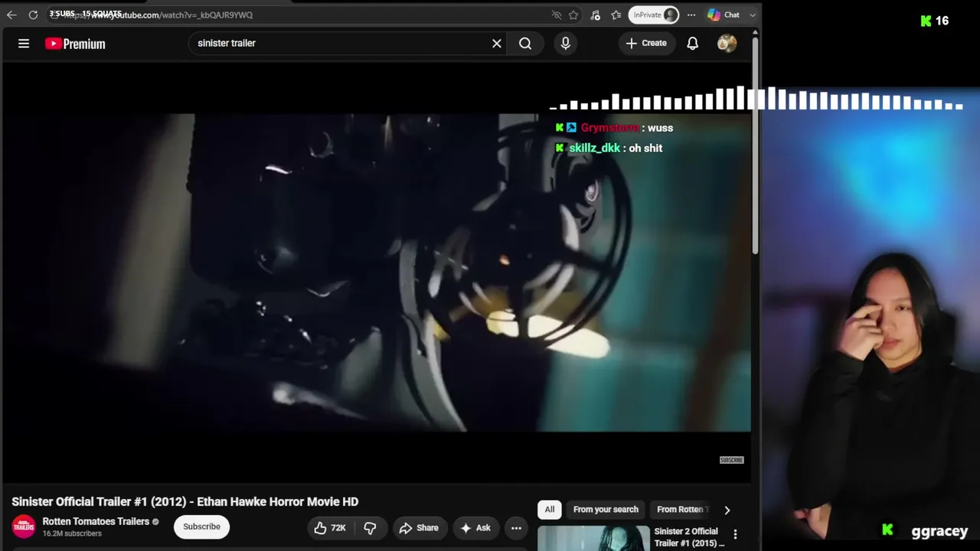Go to YouTube Premium home logo
The width and height of the screenshot is (980, 551).
click(75, 44)
